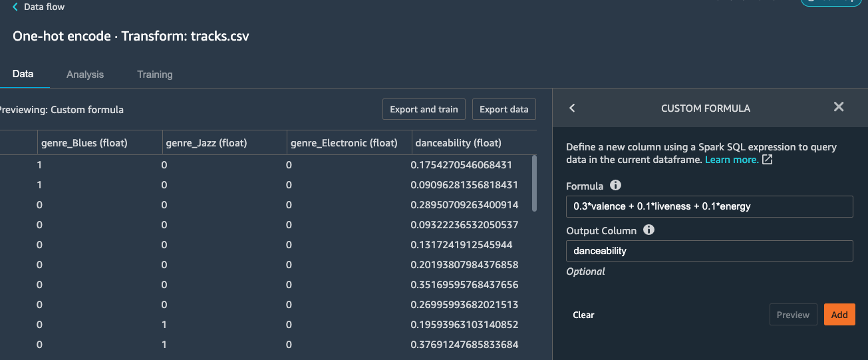Click the danceability value 0.09322236532050537
Screen dimensions: 868x360
pyautogui.click(x=464, y=224)
